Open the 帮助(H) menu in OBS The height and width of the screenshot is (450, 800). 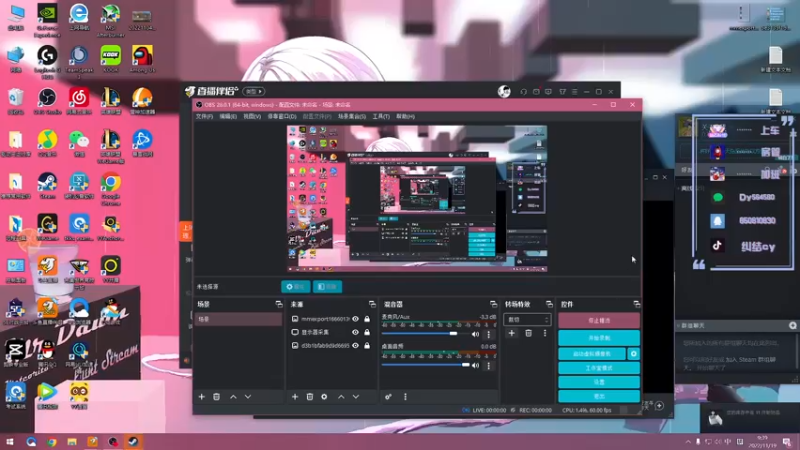click(406, 116)
